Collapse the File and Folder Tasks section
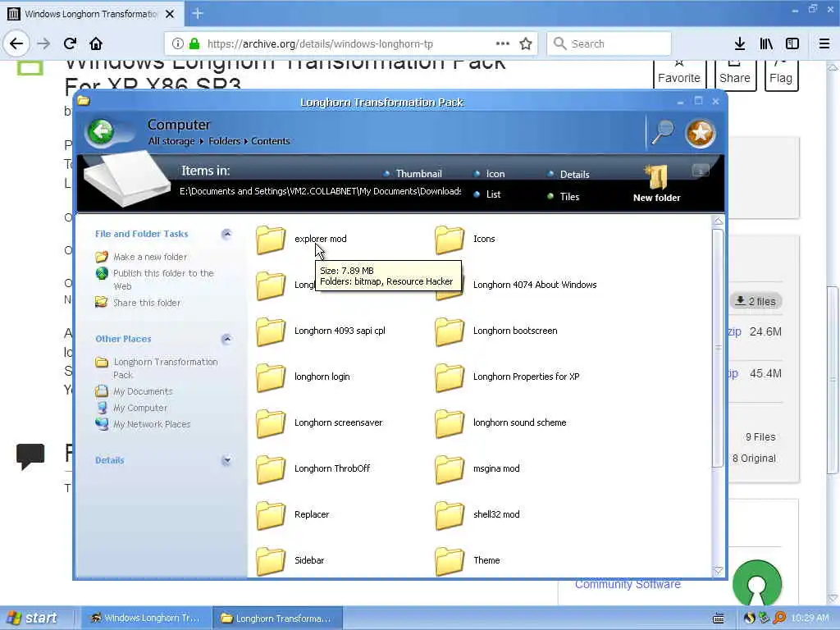 (226, 234)
